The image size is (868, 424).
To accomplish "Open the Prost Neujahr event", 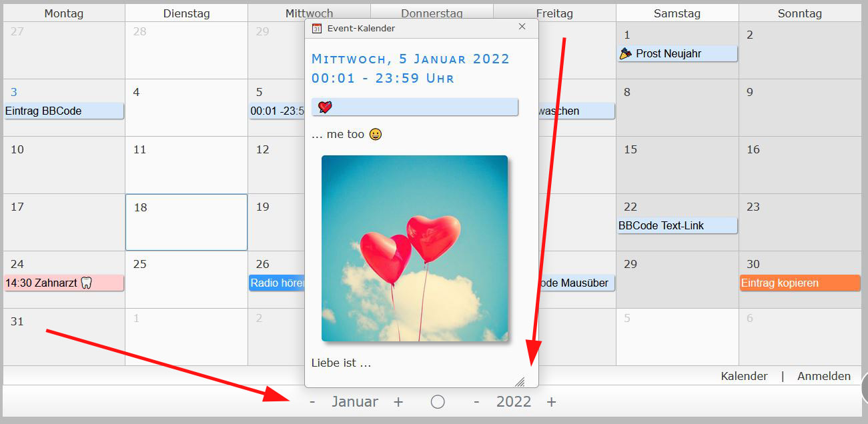I will coord(677,53).
